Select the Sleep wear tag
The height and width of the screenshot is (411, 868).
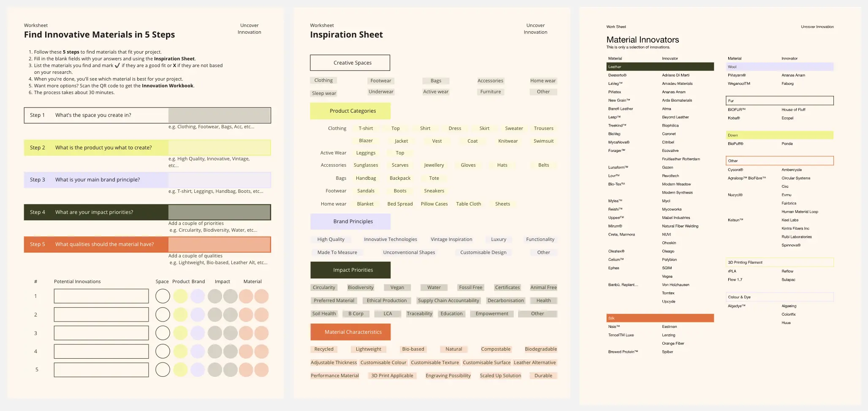coord(324,93)
